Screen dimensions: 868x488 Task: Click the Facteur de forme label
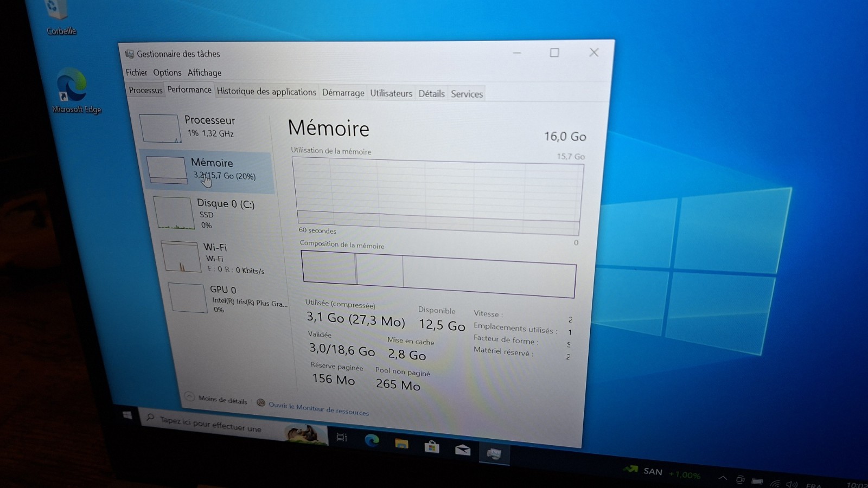(x=506, y=340)
